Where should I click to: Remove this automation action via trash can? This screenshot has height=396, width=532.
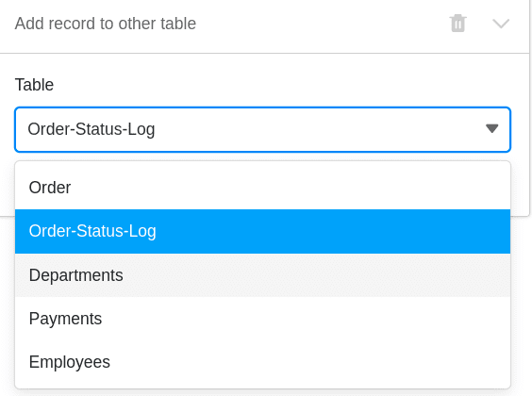pyautogui.click(x=457, y=24)
